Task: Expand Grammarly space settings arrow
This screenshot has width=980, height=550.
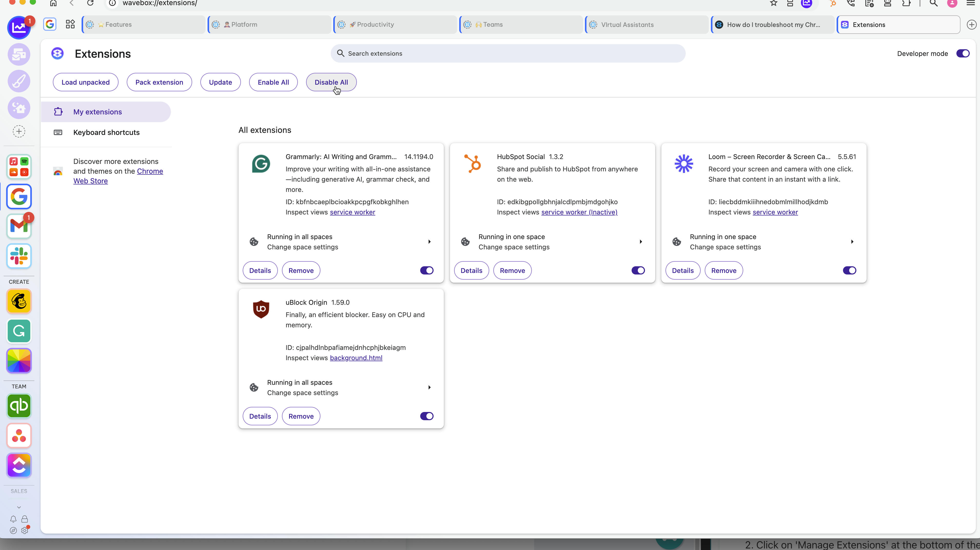Action: (429, 242)
